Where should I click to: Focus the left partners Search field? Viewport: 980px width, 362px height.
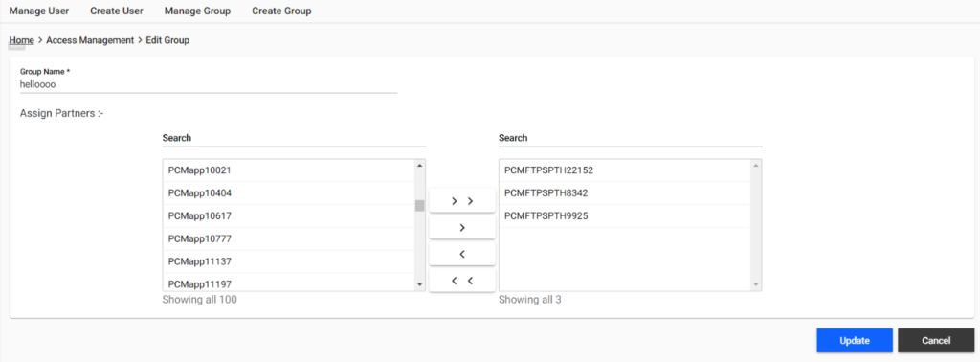point(295,138)
